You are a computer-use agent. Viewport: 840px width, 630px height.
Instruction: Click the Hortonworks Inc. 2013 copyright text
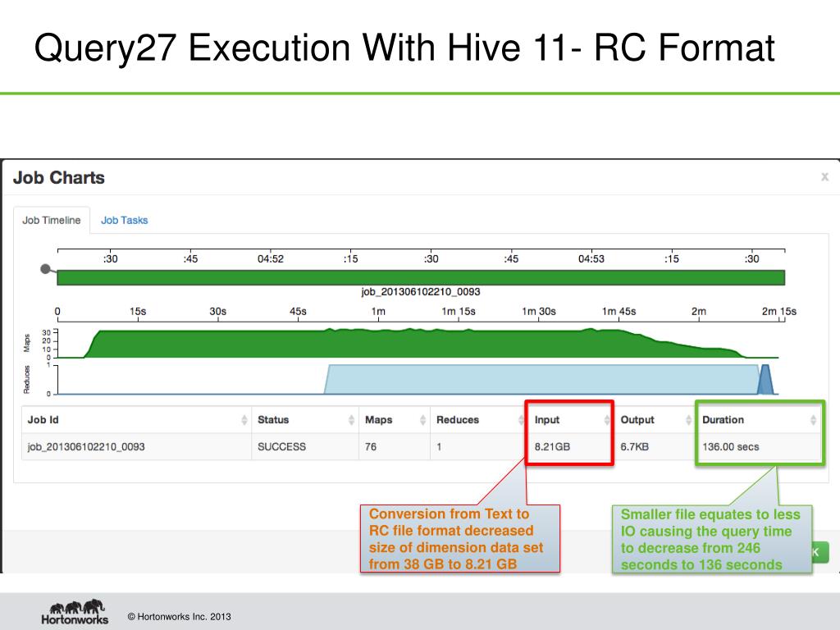coord(180,617)
